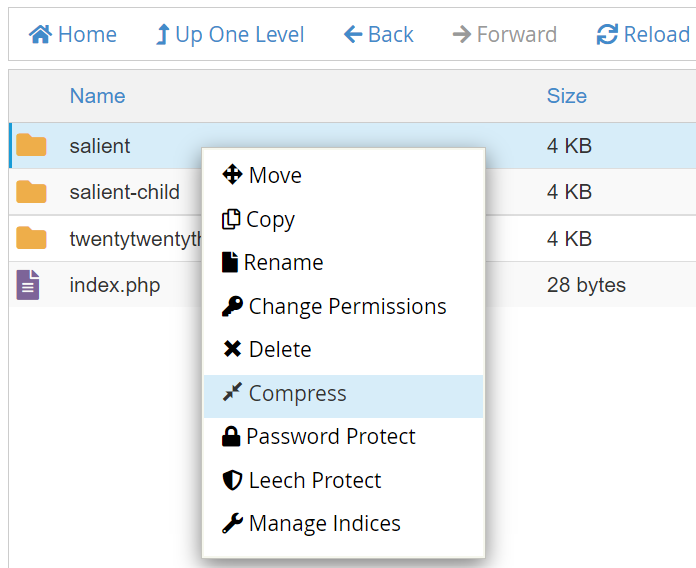Screen dimensions: 696x568
Task: Click the Leech Protect shield icon
Action: 232,480
